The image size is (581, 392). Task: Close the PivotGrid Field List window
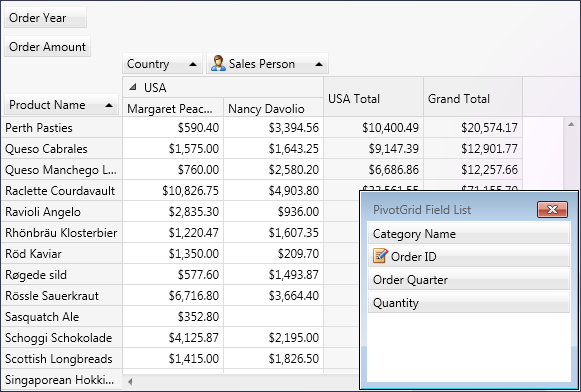coord(552,209)
